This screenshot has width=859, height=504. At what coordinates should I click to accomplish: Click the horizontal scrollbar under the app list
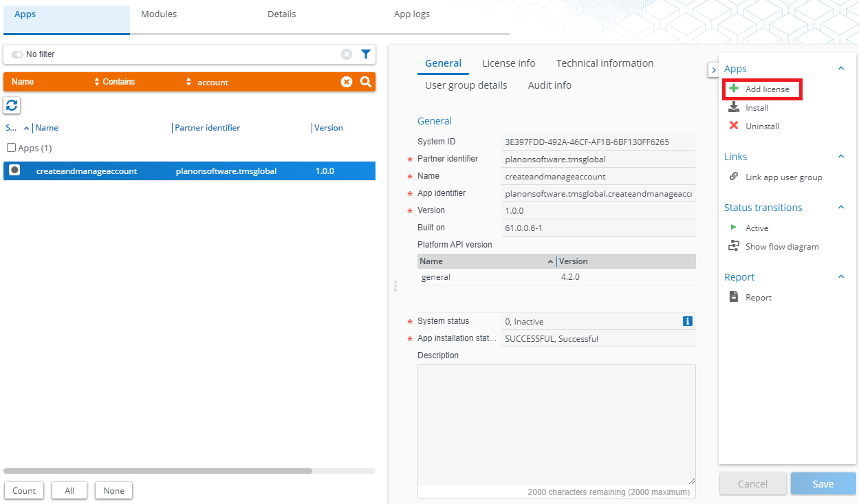click(x=157, y=471)
